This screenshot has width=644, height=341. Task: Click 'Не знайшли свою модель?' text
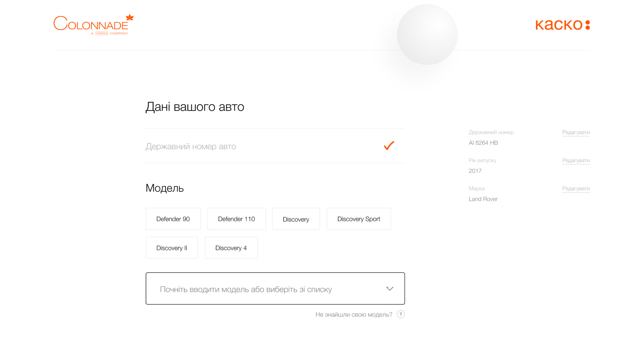354,314
